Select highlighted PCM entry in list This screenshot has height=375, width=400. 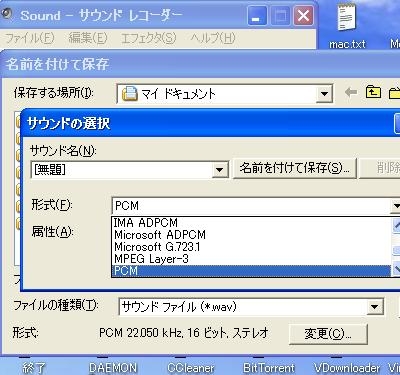(x=251, y=271)
